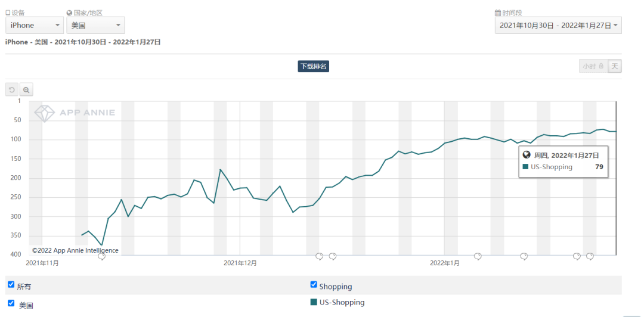Toggle the 美国 checkbox

11,303
